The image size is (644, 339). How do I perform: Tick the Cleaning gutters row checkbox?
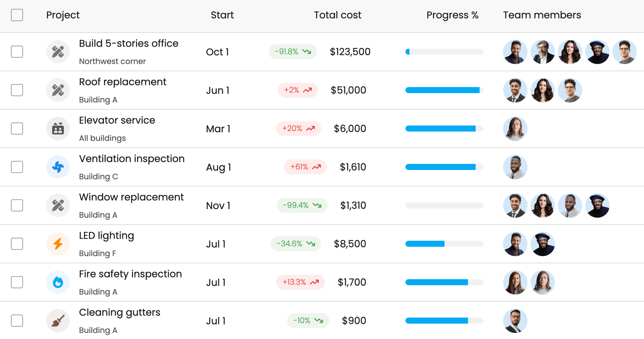click(17, 321)
